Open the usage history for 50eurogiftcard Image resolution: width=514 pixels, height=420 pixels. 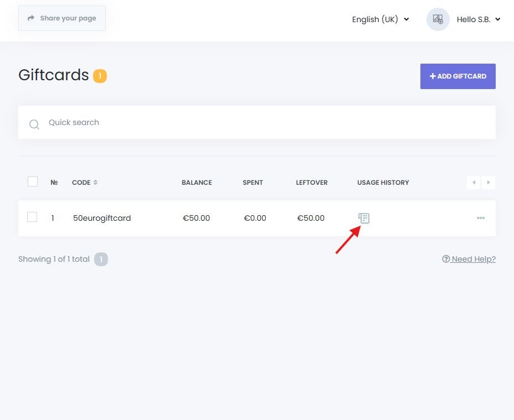coord(363,218)
